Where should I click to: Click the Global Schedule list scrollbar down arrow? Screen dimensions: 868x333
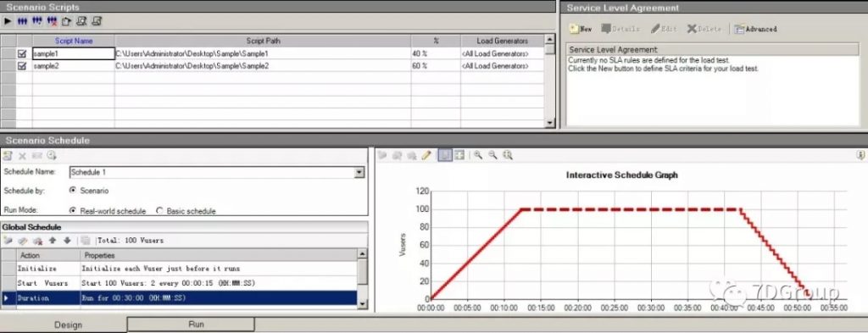point(362,303)
